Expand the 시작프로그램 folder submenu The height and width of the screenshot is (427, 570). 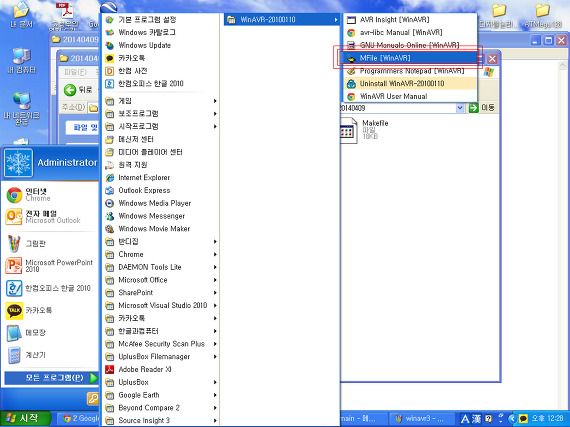(x=161, y=126)
